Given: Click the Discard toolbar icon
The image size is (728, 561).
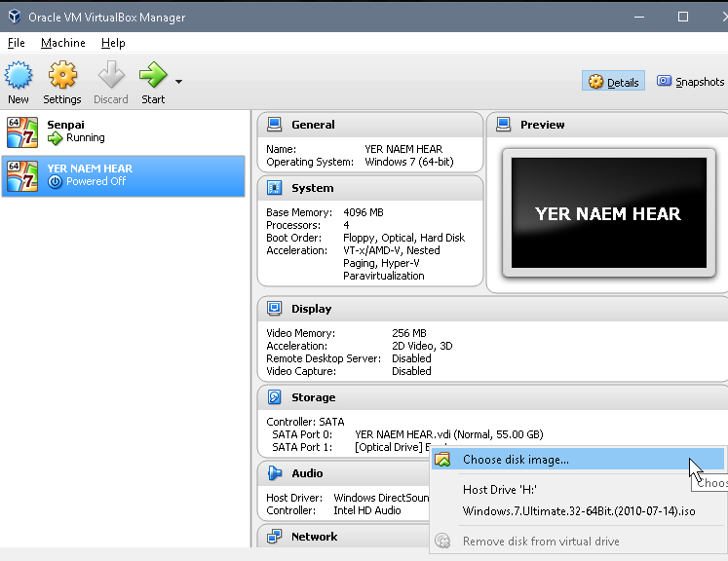Looking at the screenshot, I should (111, 75).
